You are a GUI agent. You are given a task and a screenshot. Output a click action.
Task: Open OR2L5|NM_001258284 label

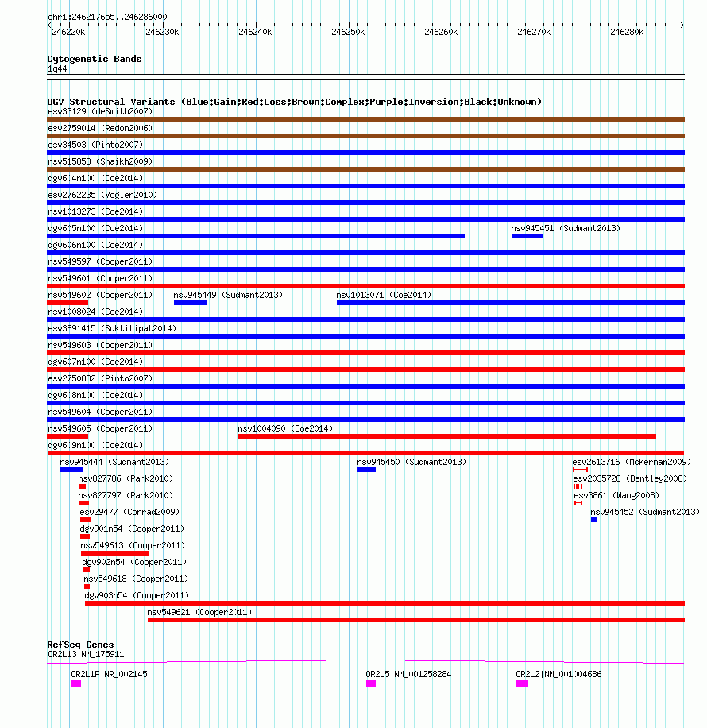pyautogui.click(x=408, y=675)
